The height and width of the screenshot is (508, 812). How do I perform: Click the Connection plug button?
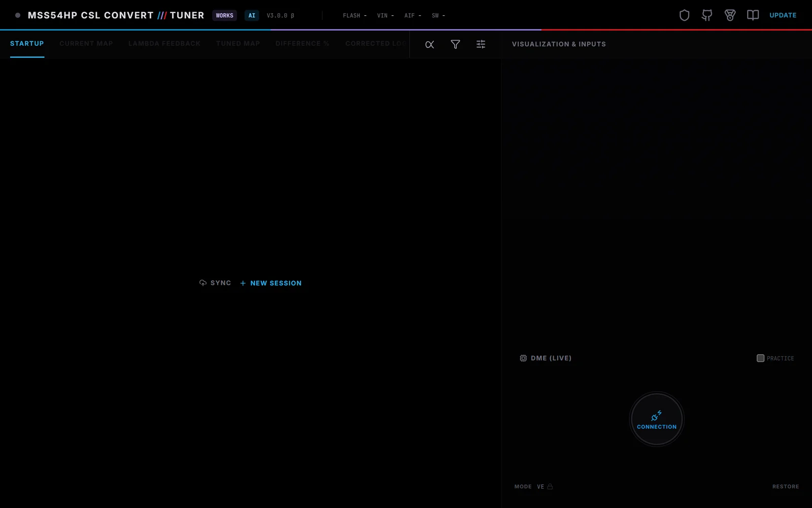[657, 419]
